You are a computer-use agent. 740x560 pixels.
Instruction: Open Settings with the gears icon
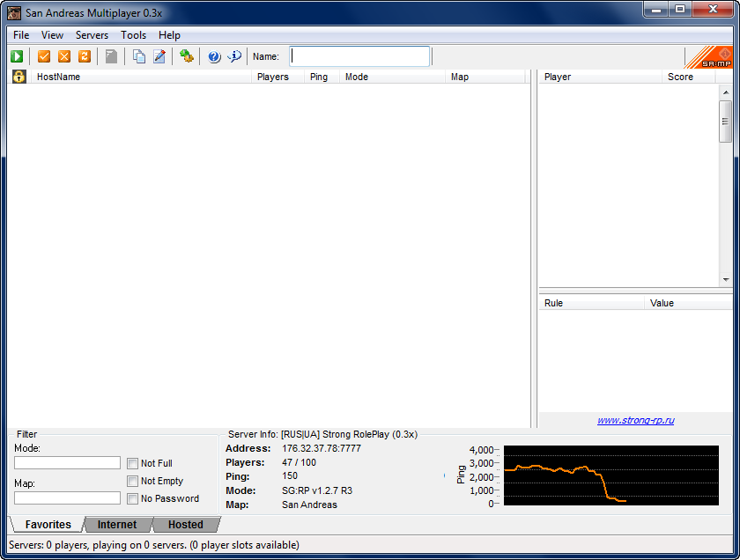pos(187,56)
